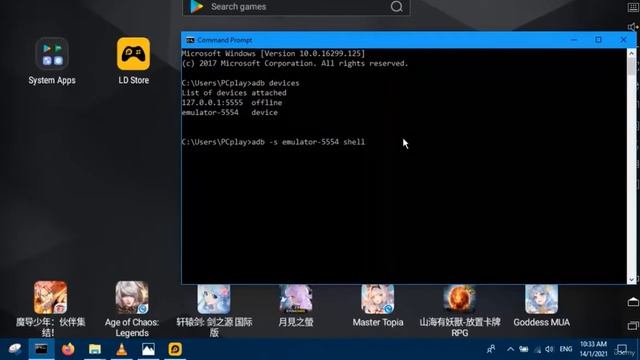The width and height of the screenshot is (640, 360).
Task: Open the System Apps folder
Action: point(52,54)
